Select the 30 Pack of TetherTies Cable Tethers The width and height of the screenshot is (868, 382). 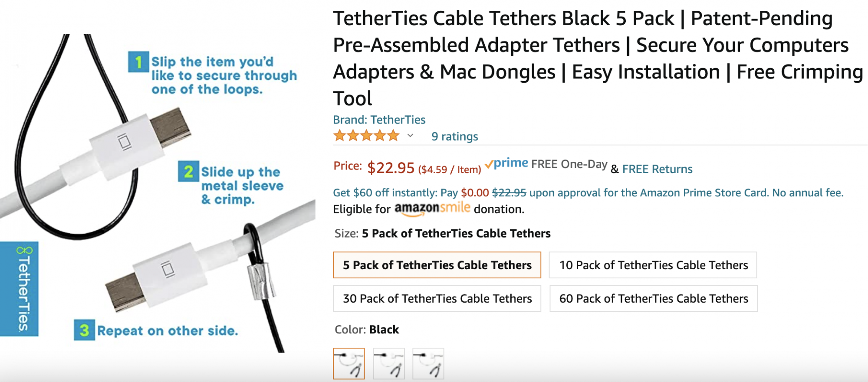(436, 298)
